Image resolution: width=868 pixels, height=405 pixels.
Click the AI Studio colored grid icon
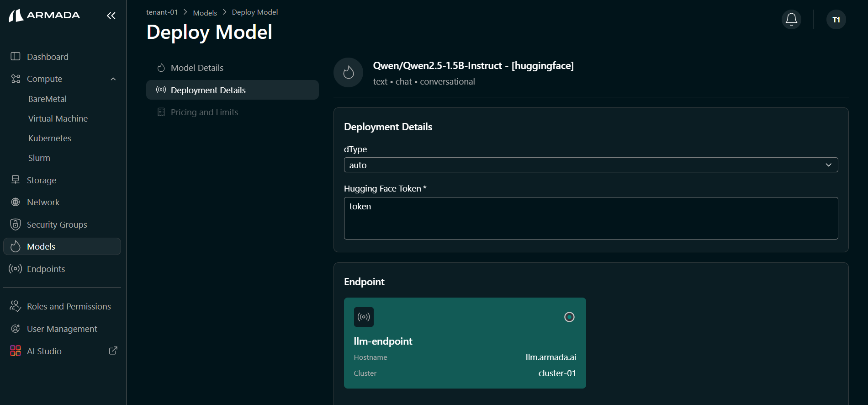(x=16, y=351)
